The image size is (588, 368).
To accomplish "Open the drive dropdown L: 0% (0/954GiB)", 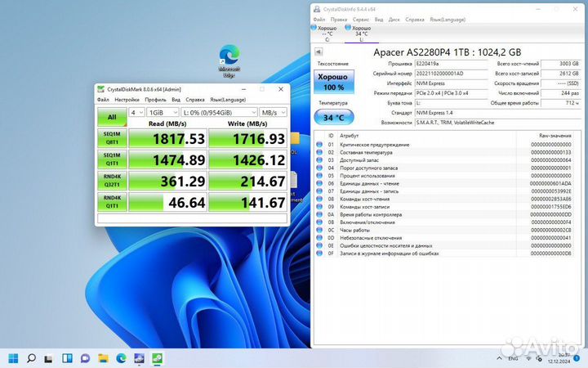I will (x=219, y=112).
